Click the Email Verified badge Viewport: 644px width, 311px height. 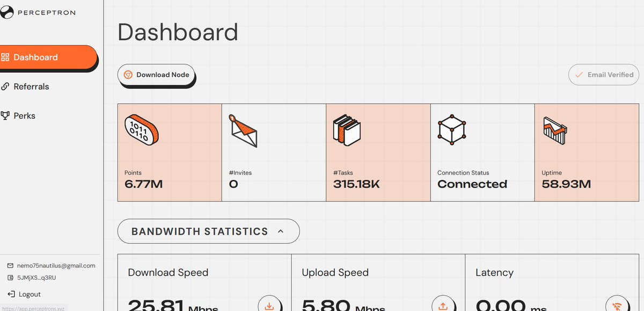(x=604, y=75)
